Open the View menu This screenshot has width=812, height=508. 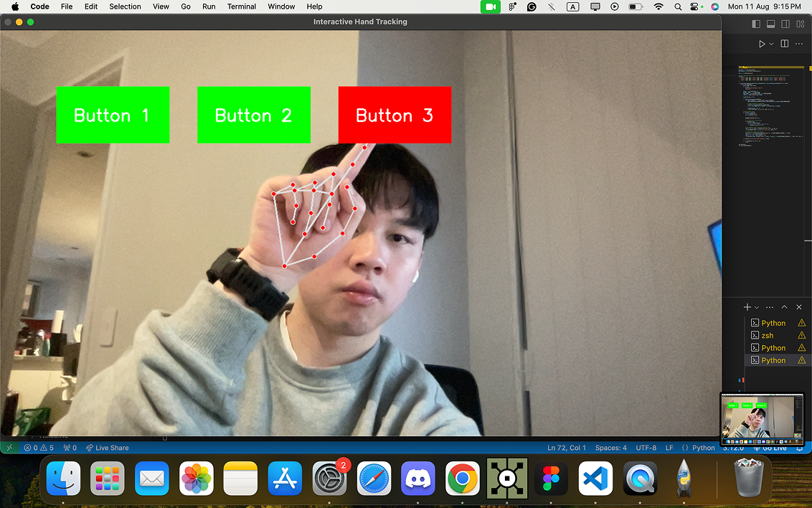click(x=161, y=6)
